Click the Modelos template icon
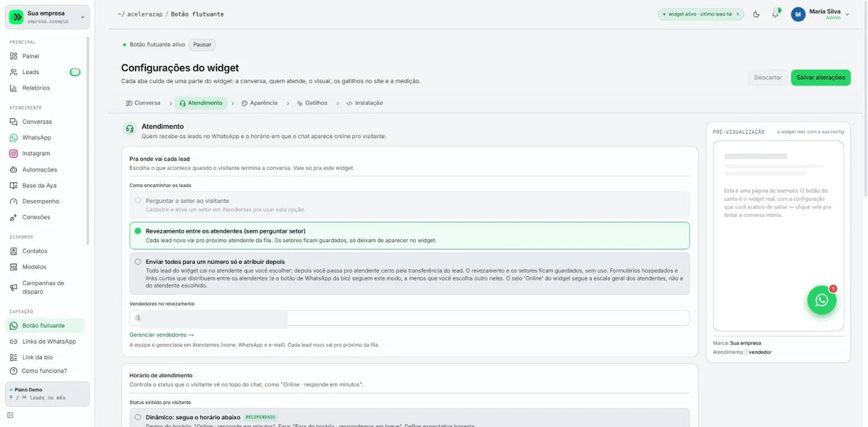 (x=14, y=267)
